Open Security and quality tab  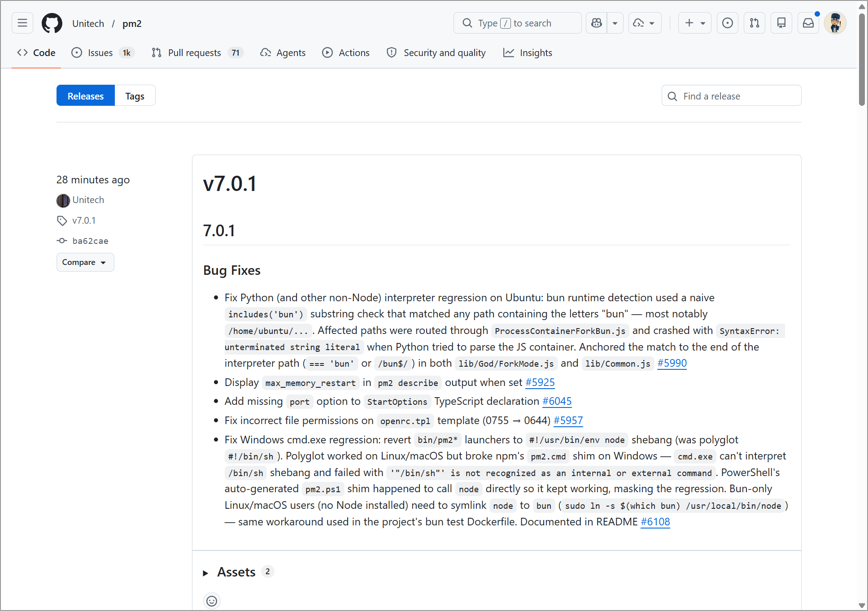(x=436, y=53)
